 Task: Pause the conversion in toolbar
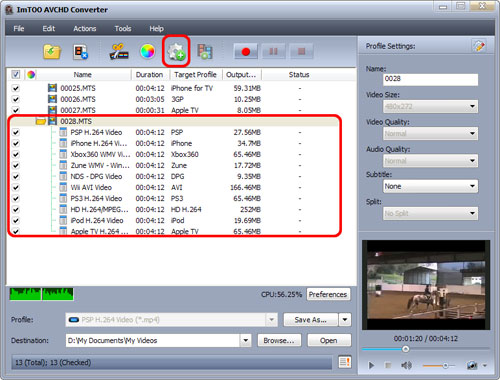click(x=273, y=51)
